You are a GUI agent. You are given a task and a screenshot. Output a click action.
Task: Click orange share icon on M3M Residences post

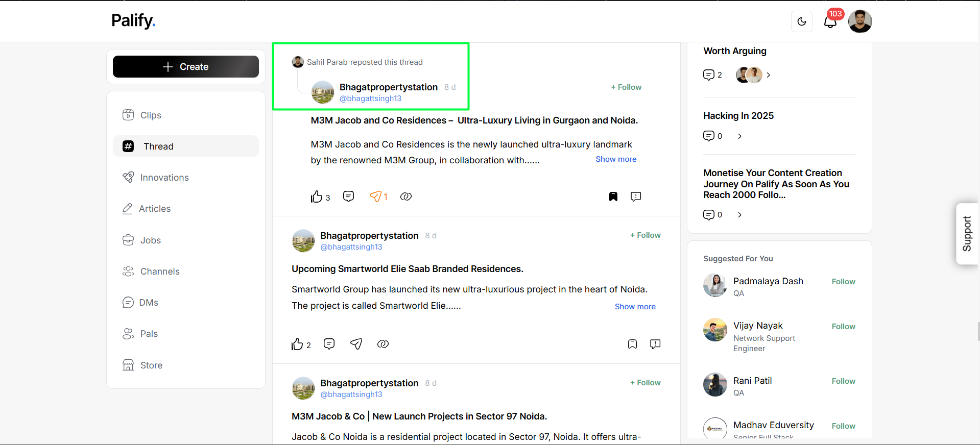click(375, 196)
